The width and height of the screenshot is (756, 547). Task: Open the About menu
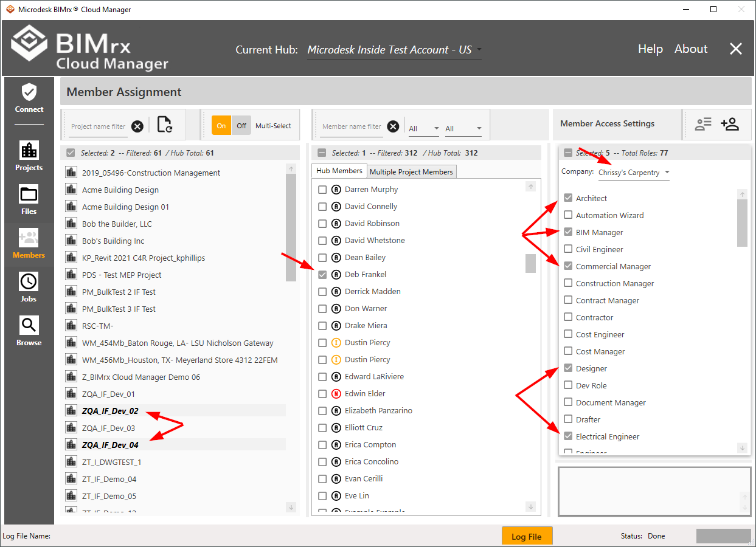(691, 49)
